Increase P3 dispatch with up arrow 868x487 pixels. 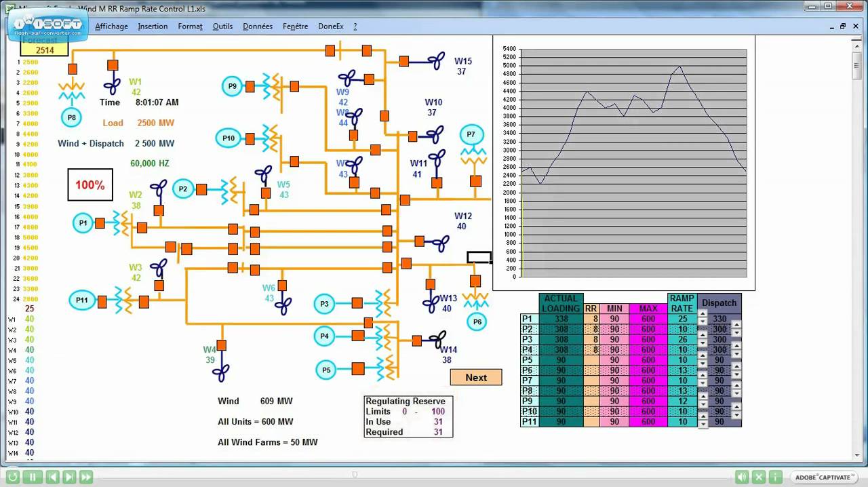[703, 336]
